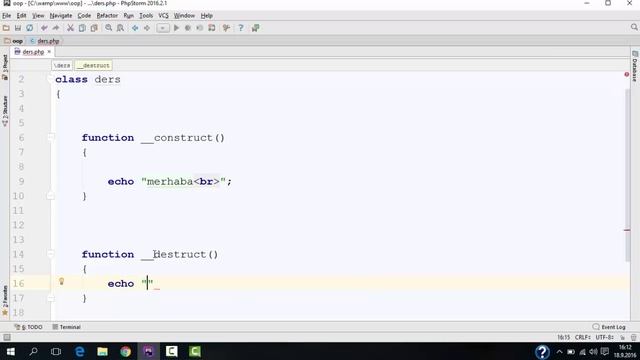Click the Open folder toolbar icon
The image size is (640, 360).
(6, 28)
